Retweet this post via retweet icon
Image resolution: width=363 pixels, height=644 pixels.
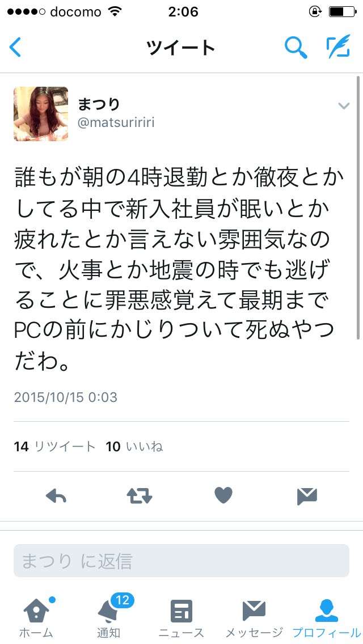[x=140, y=496]
